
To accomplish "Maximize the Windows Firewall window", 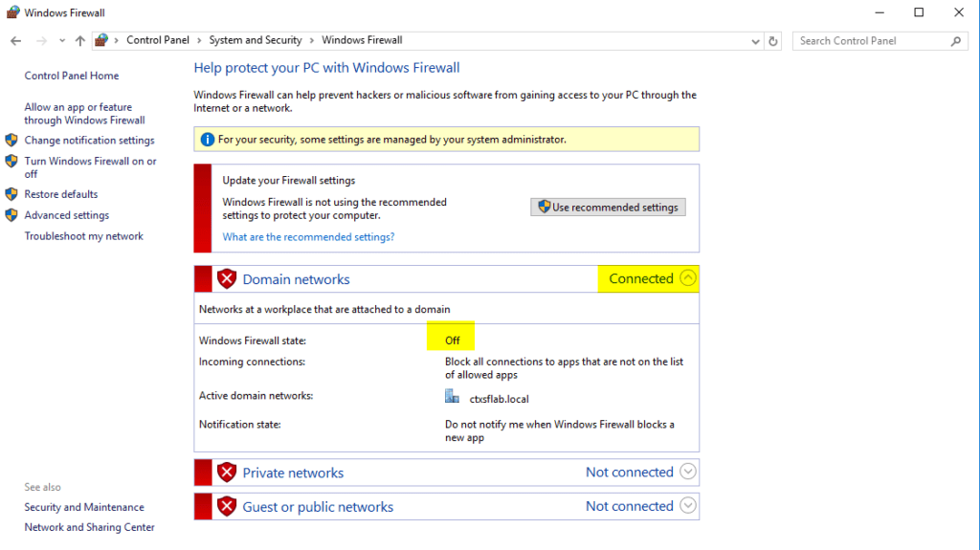I will point(919,12).
